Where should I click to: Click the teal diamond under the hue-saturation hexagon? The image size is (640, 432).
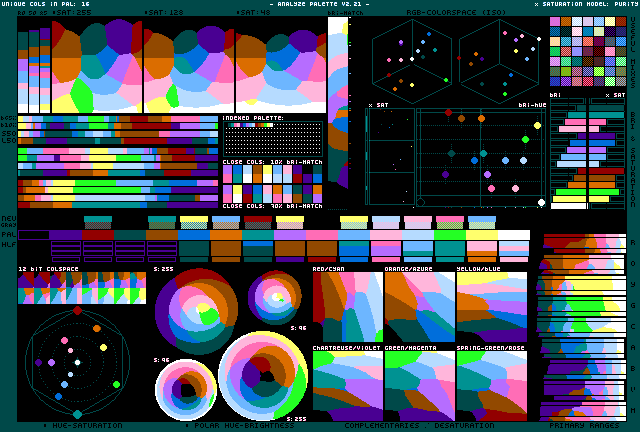[x=78, y=414]
